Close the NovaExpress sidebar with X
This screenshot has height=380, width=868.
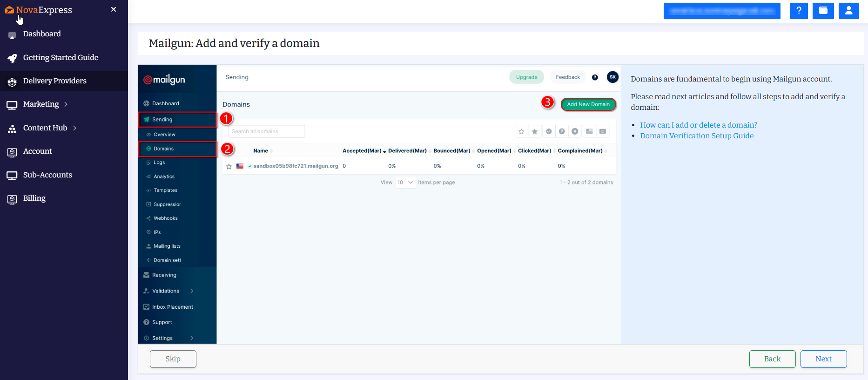[x=114, y=9]
